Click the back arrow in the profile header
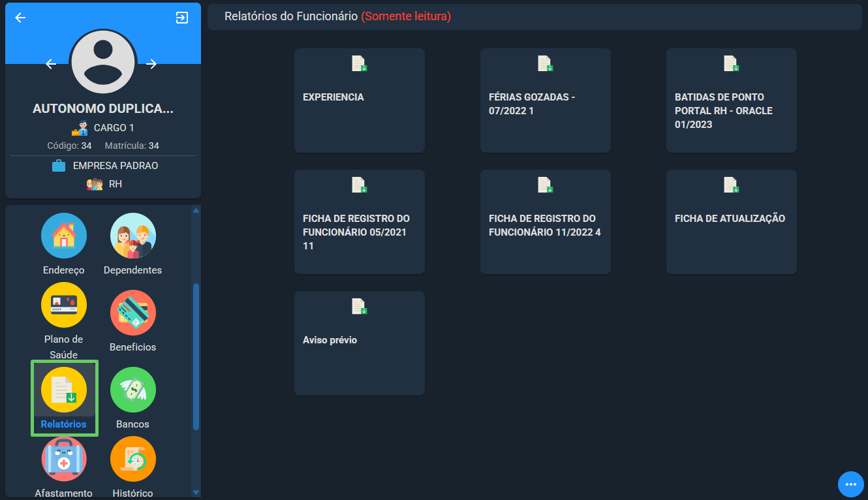Viewport: 868px width, 500px height. click(20, 18)
